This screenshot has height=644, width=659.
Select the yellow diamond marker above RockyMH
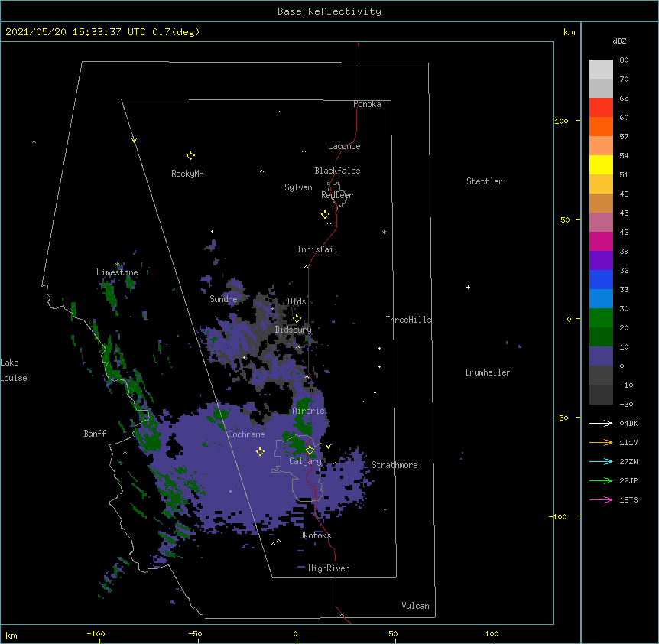click(190, 156)
